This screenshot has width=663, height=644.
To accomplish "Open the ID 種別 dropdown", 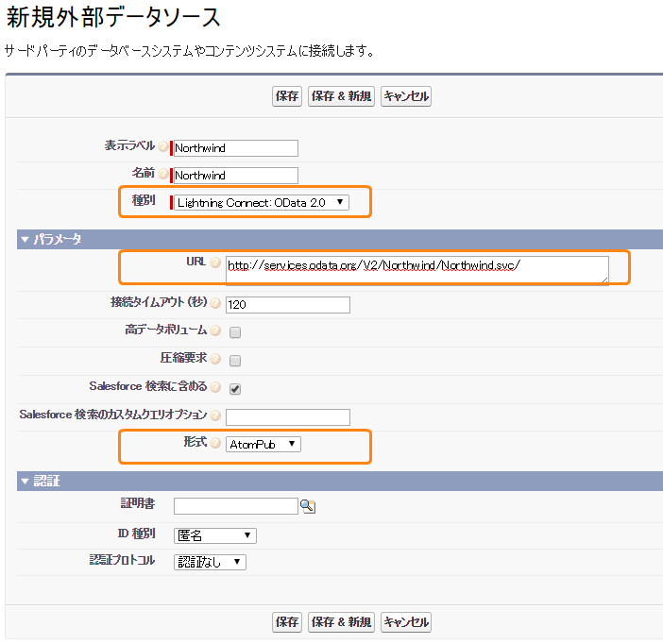I will tap(215, 535).
